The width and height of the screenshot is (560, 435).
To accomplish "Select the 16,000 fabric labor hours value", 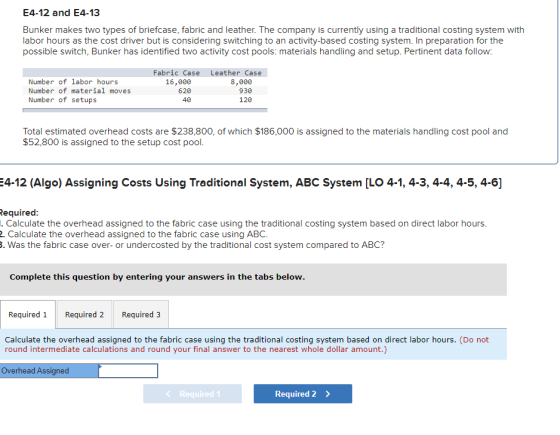I will (178, 82).
